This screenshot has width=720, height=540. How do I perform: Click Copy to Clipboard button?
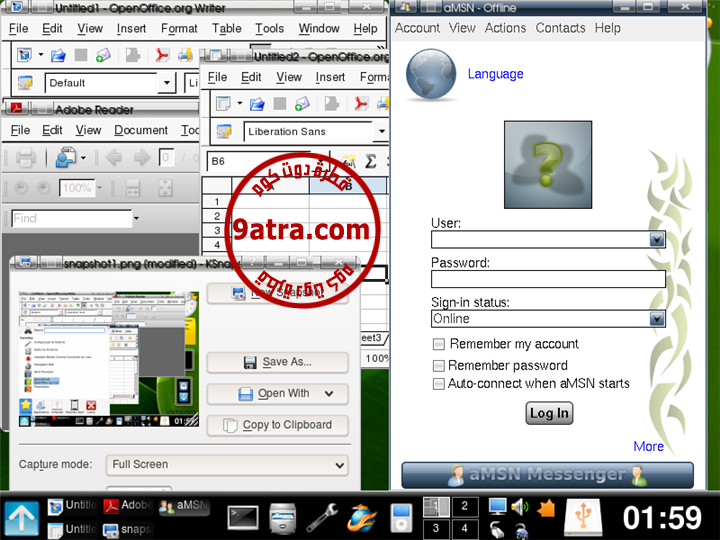tap(277, 425)
